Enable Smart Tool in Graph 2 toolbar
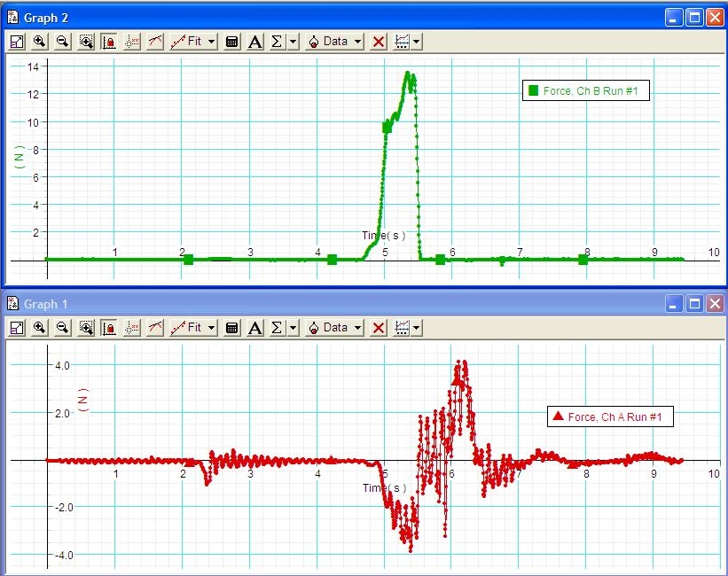728x576 pixels. point(132,42)
